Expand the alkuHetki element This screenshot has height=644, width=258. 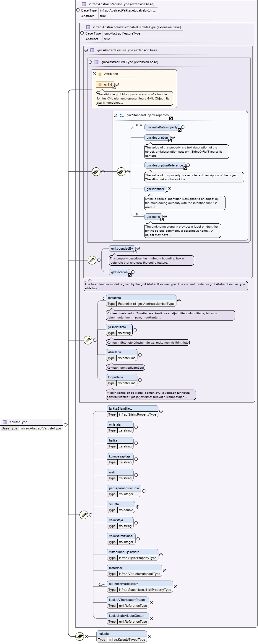(x=140, y=355)
